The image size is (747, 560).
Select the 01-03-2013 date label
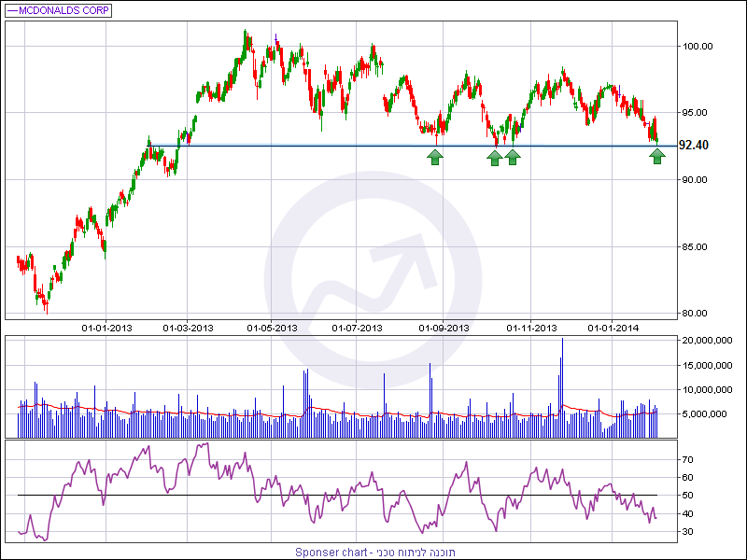188,329
